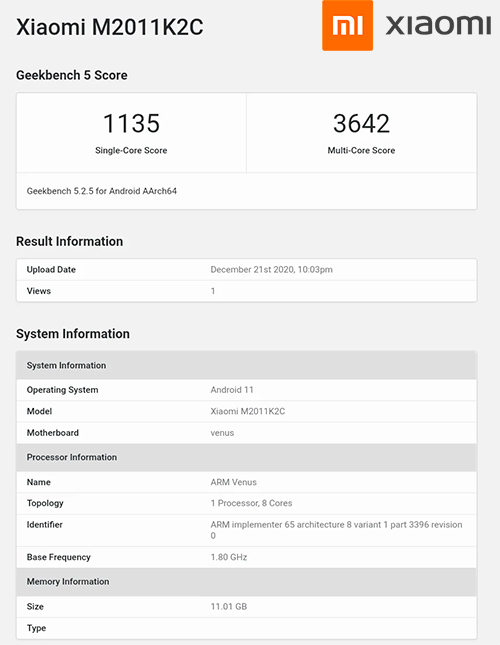The width and height of the screenshot is (500, 645).
Task: Click the processor Name label
Action: 39,482
